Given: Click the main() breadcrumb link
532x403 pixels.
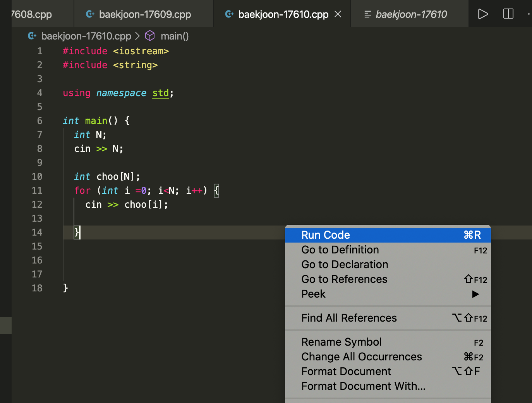Looking at the screenshot, I should click(175, 36).
